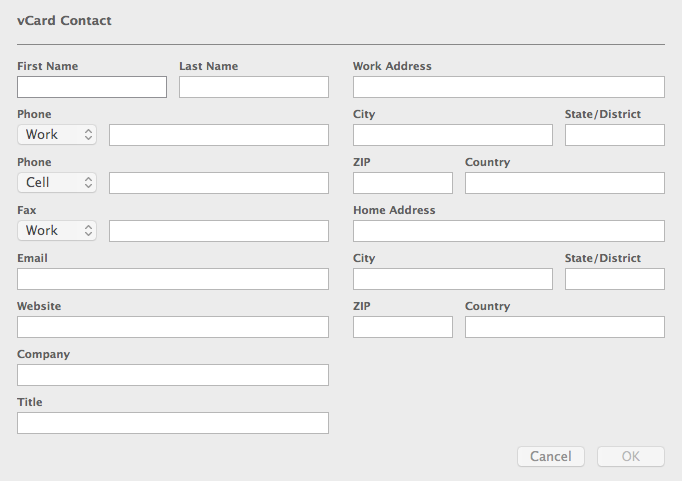Viewport: 682px width, 481px height.
Task: Click the Cell phone number field
Action: coord(219,183)
